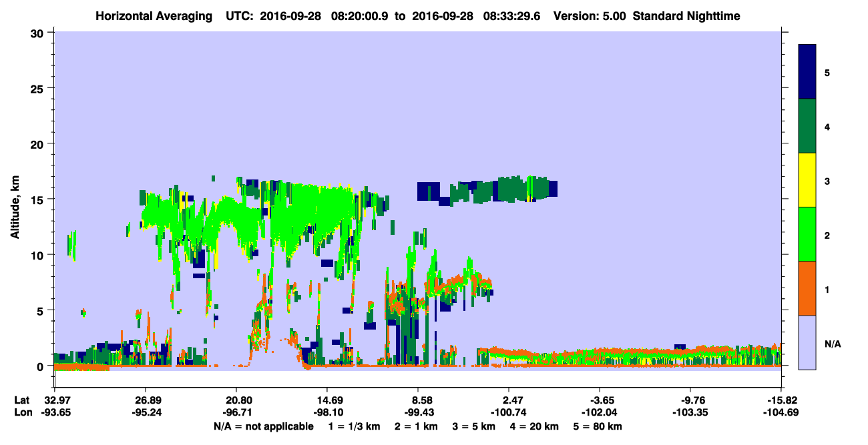
Task: Click the longitude value -98.10
Action: tap(327, 412)
